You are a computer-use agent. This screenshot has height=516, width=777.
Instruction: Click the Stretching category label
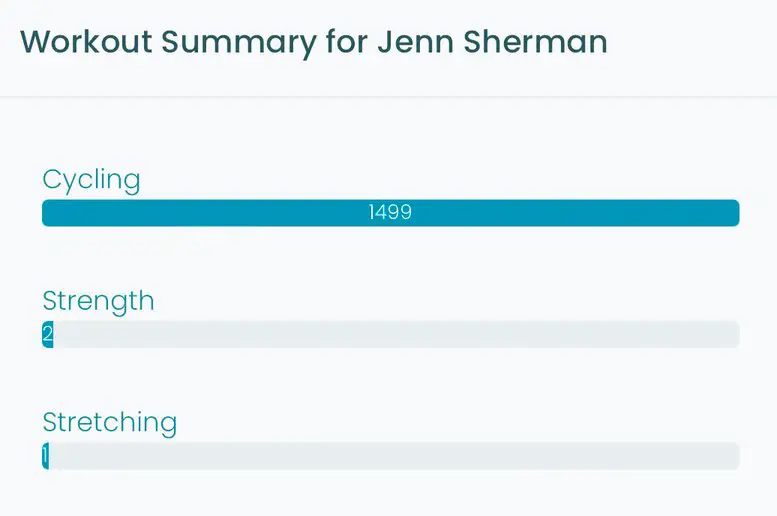tap(110, 423)
